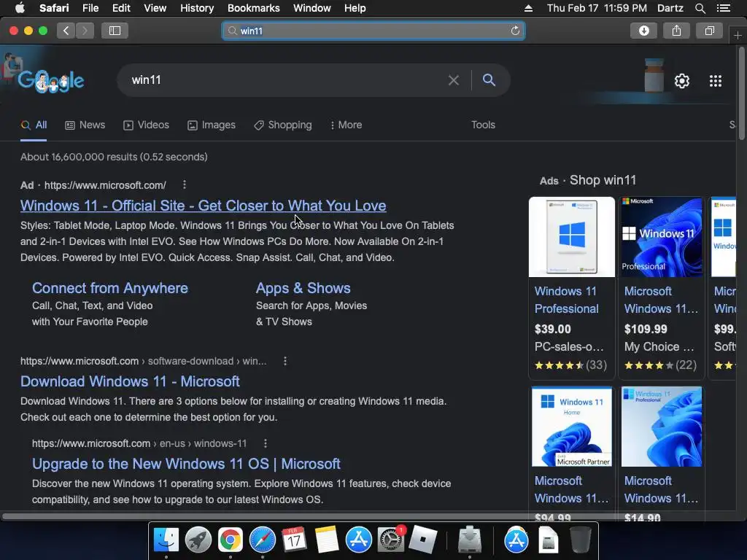View the Windows 11 Home Microsoft Partner image
The width and height of the screenshot is (747, 560).
[572, 427]
